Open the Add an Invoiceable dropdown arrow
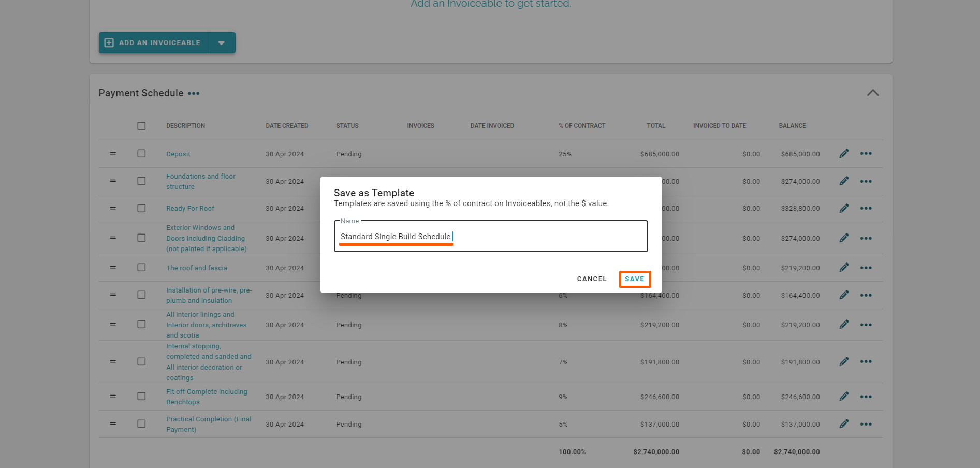Screen dimensions: 980x468 [222, 43]
